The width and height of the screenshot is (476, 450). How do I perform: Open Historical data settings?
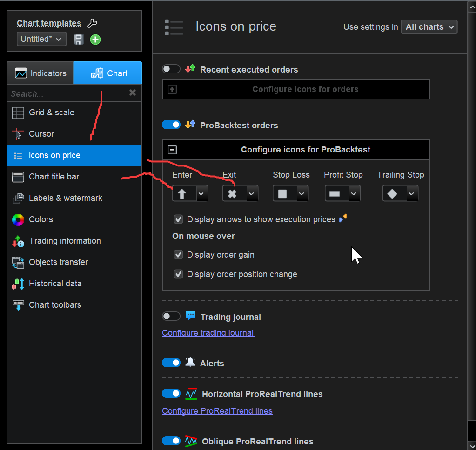coord(74,284)
